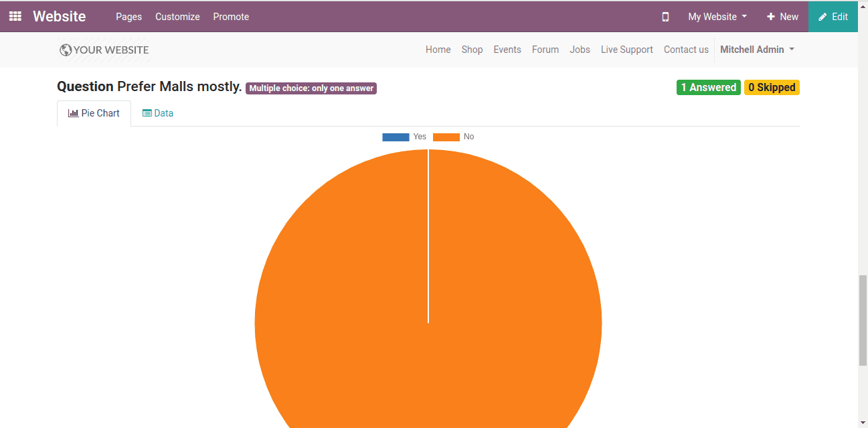The height and width of the screenshot is (428, 868).
Task: Open the Pages menu
Action: (128, 17)
